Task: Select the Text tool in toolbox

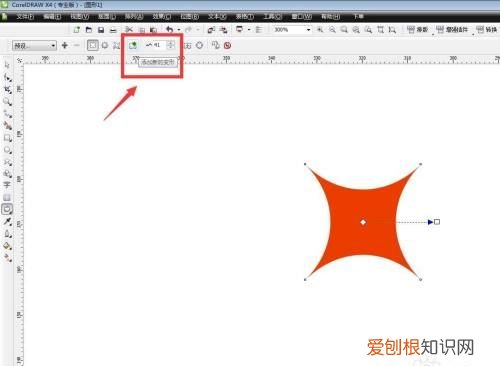Action: [x=7, y=185]
